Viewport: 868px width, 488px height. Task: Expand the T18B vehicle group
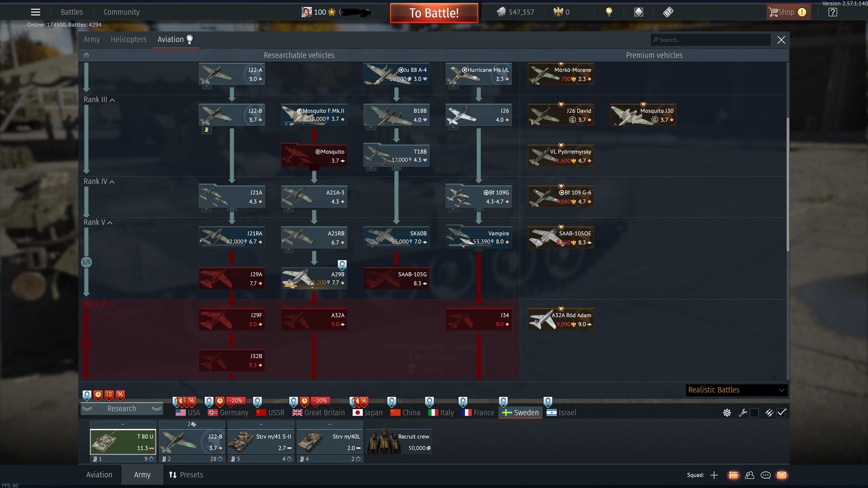pos(396,168)
